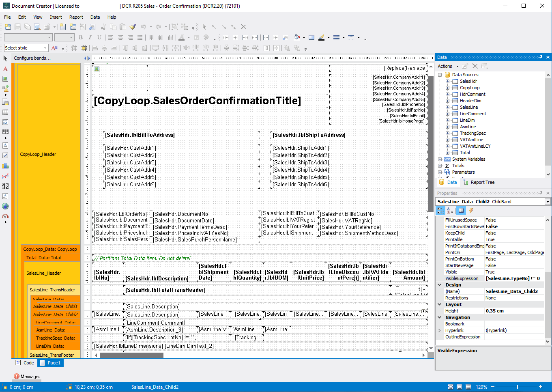Click the Events lightning icon in Properties
This screenshot has width=552, height=392.
471,211
